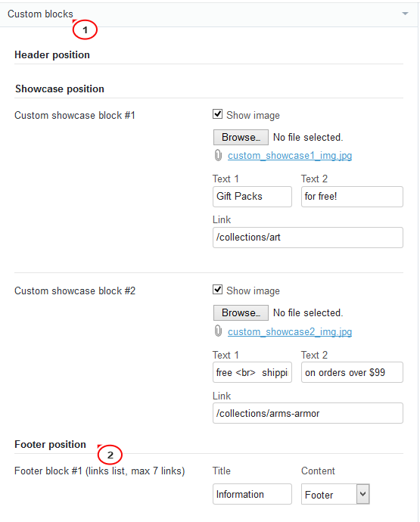The height and width of the screenshot is (522, 420).
Task: Uncheck Show image for showcase block #2
Action: click(x=217, y=290)
